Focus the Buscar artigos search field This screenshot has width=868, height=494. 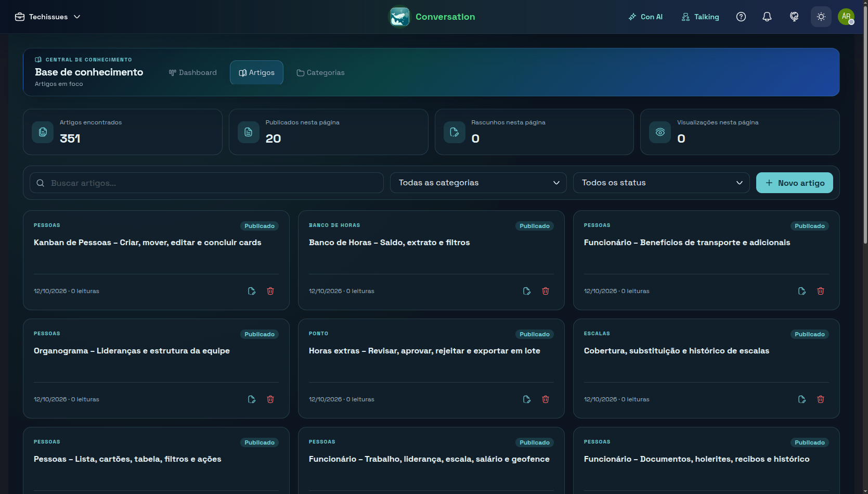(206, 183)
